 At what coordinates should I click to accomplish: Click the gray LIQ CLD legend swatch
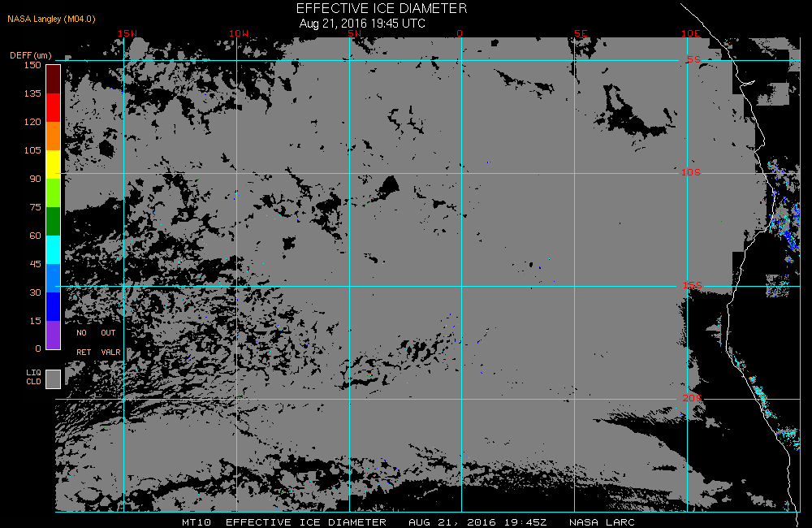point(54,379)
